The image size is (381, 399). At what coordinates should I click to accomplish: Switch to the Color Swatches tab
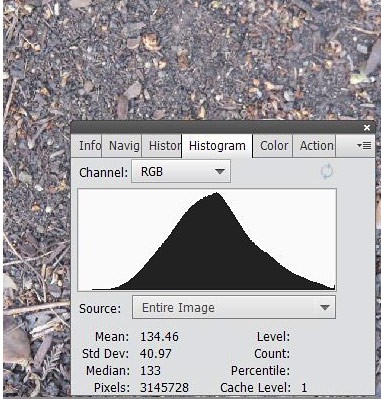pyautogui.click(x=273, y=146)
